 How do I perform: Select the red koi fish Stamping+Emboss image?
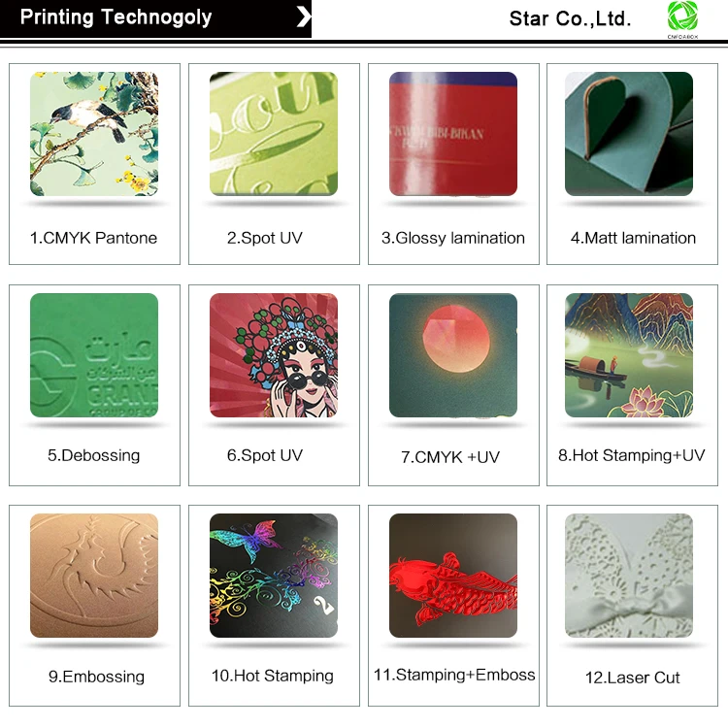tap(453, 576)
